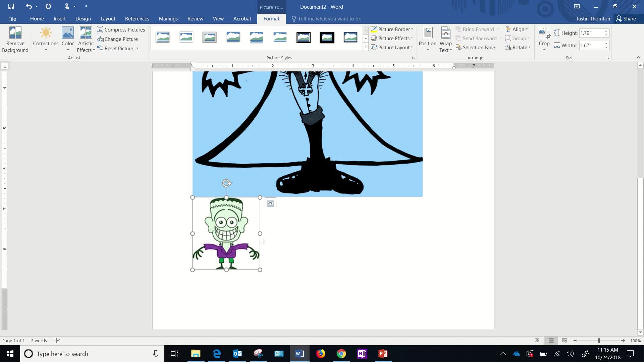Collapse the ribbon with the arrow
Screen dimensions: 644x362
pos(638,58)
